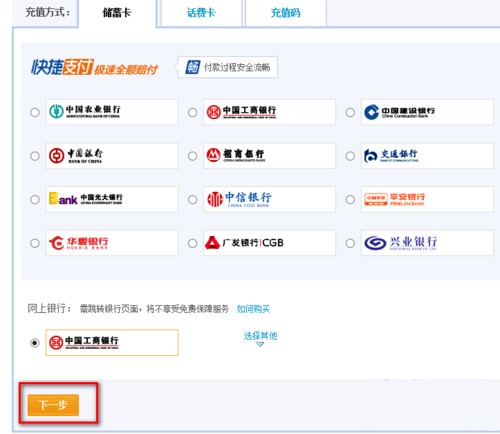Select the quick-pay 中国工商银行 radio button

(x=192, y=112)
